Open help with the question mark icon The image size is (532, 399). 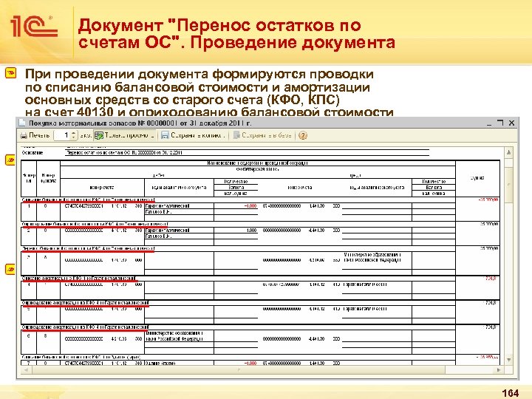pos(303,136)
